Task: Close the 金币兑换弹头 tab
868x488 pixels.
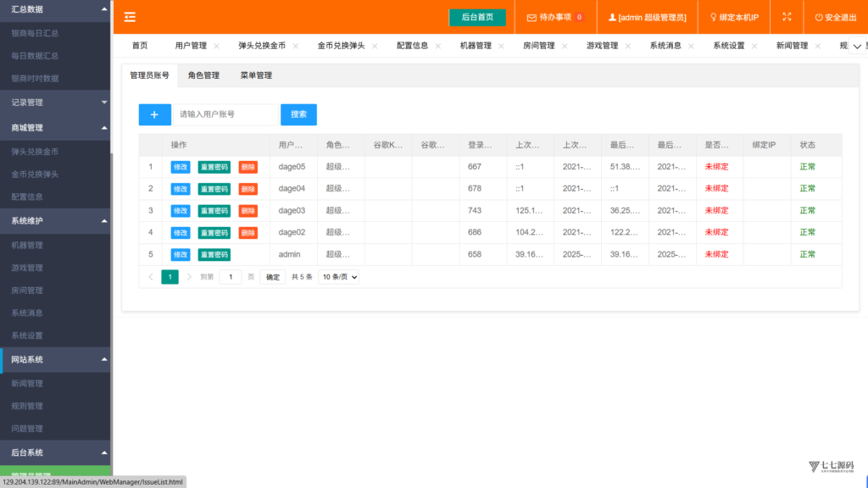Action: [375, 46]
